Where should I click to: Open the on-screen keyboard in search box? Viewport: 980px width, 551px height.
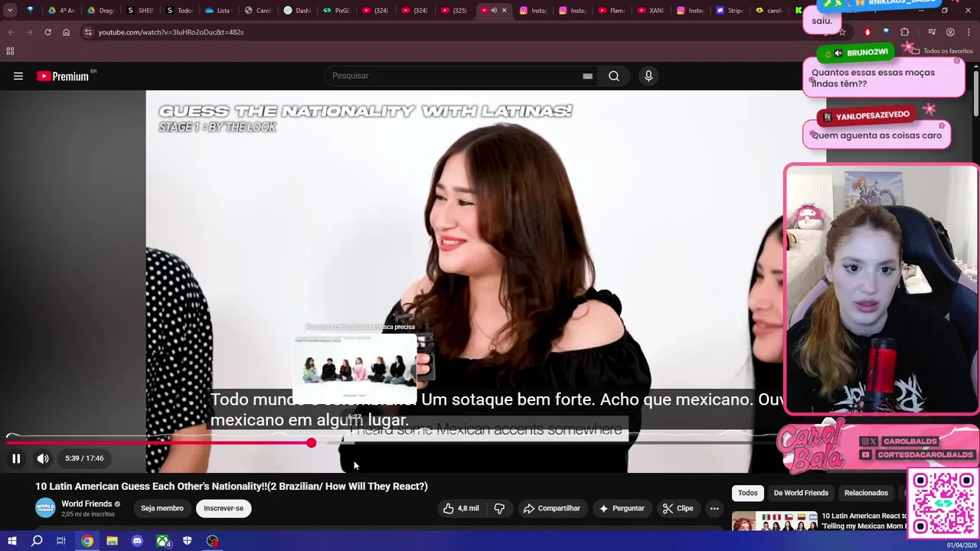(587, 76)
